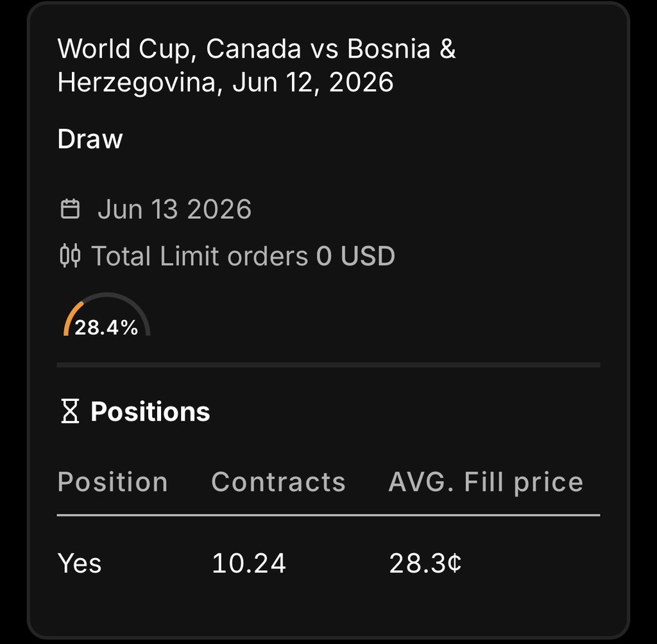Click the line under table column headers
The width and height of the screenshot is (657, 644).
click(328, 515)
